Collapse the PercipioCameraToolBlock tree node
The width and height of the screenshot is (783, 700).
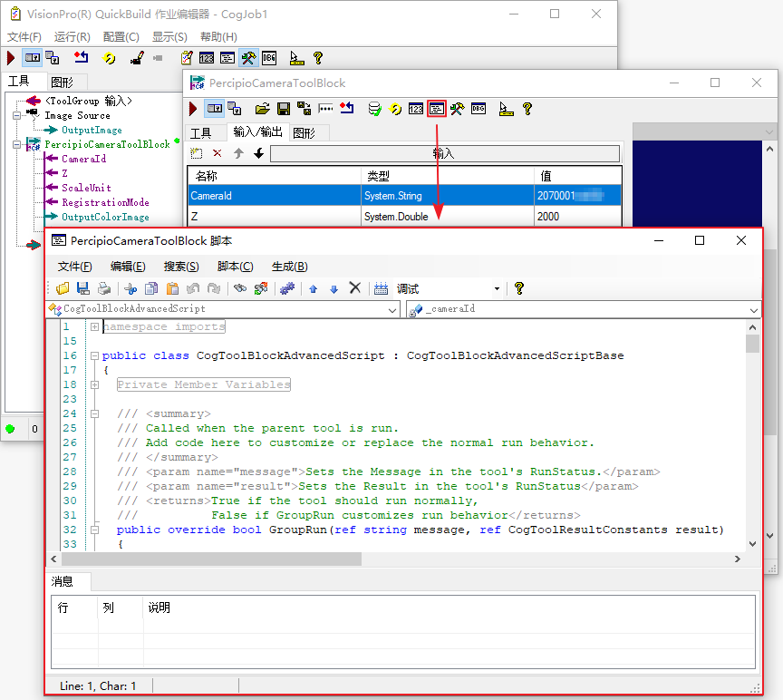(17, 144)
